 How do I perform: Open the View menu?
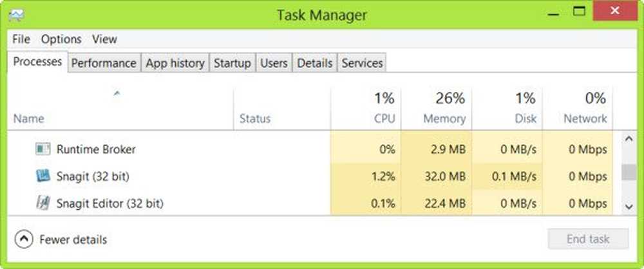click(104, 39)
